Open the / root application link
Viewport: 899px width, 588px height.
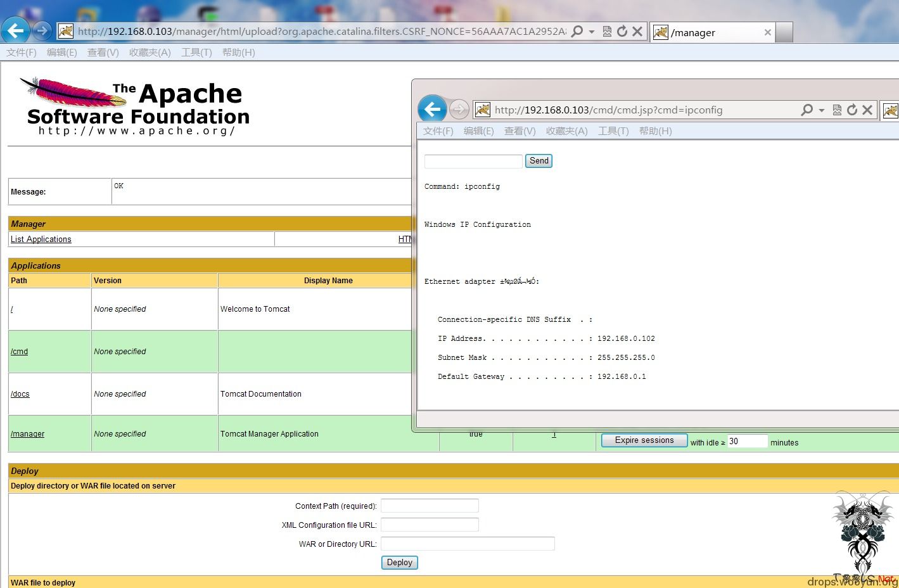click(12, 309)
